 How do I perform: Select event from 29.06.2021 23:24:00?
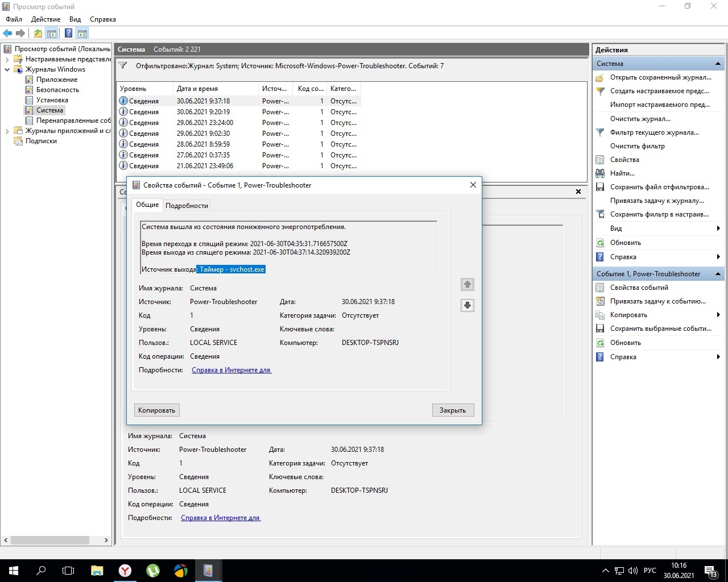pos(239,123)
